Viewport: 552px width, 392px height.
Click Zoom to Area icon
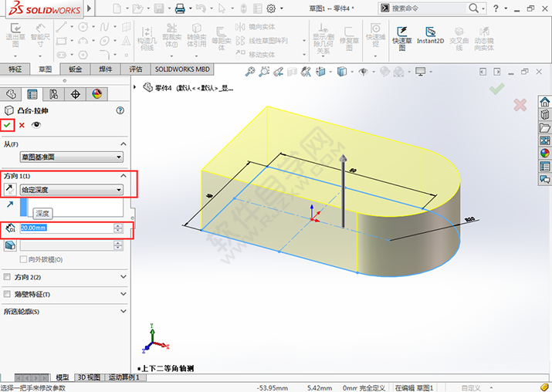pos(264,72)
